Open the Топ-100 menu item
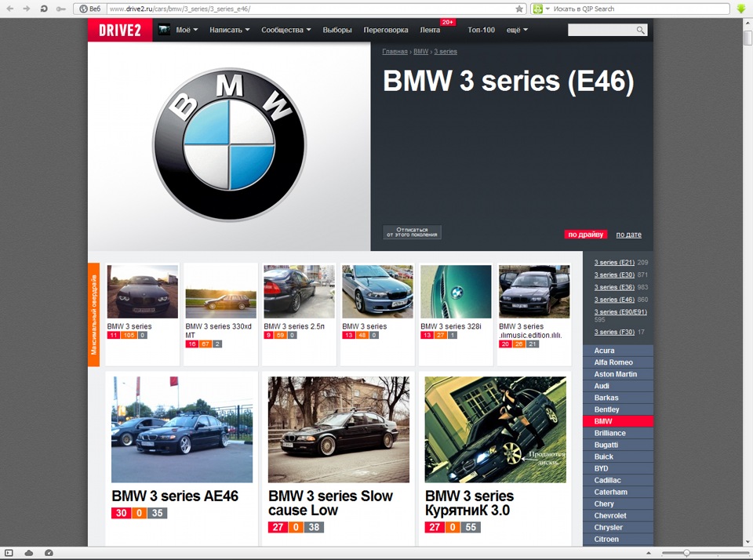The height and width of the screenshot is (560, 753). (x=481, y=30)
